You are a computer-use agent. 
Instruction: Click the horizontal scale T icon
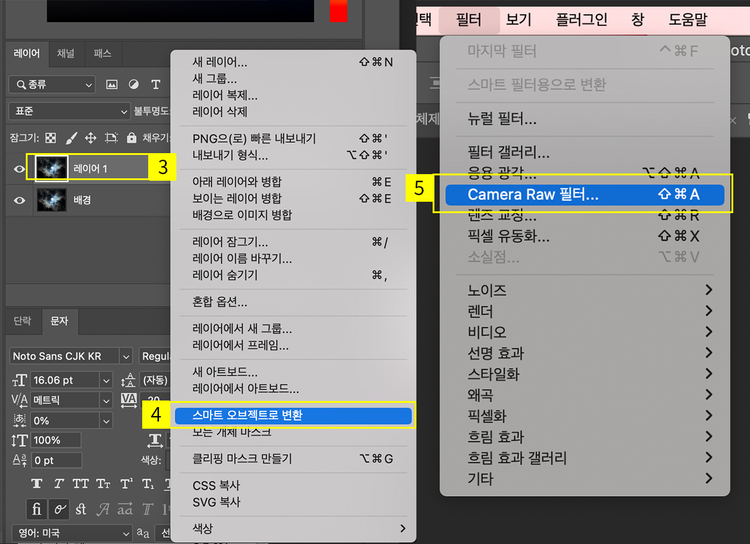155,440
